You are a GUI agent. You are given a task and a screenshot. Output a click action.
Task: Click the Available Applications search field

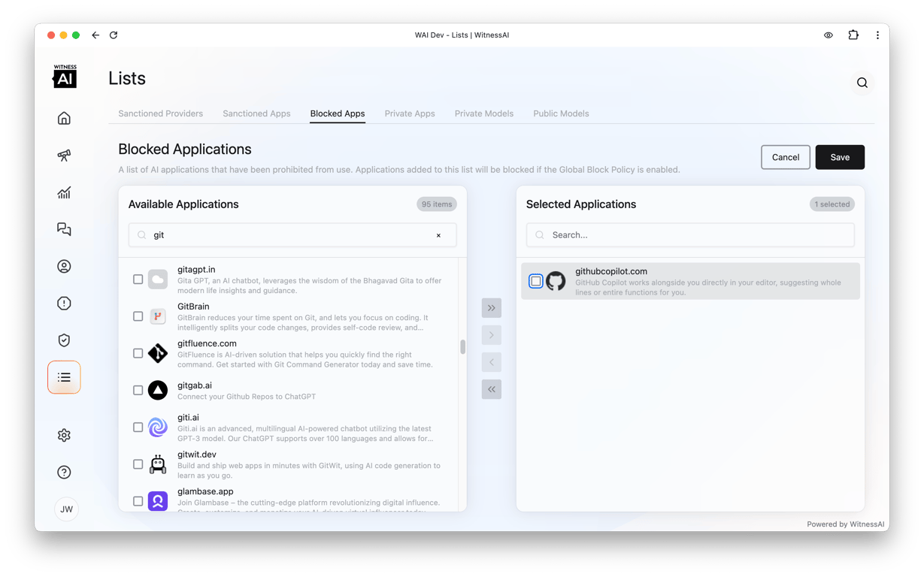click(x=292, y=235)
